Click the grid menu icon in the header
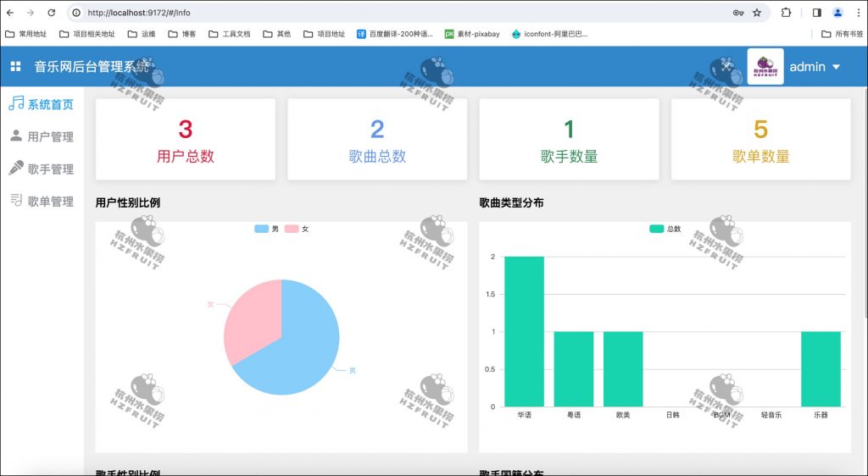Screen dimensions: 868x476 [15, 66]
